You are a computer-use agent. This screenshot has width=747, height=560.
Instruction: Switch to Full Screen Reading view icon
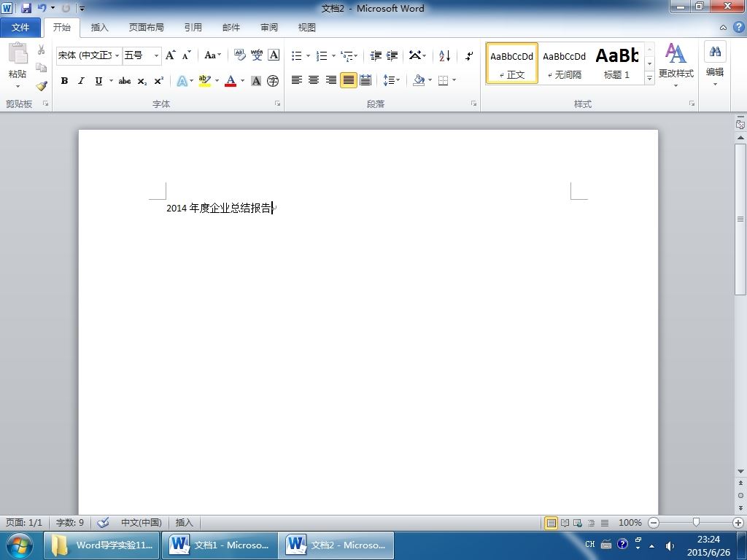point(565,523)
